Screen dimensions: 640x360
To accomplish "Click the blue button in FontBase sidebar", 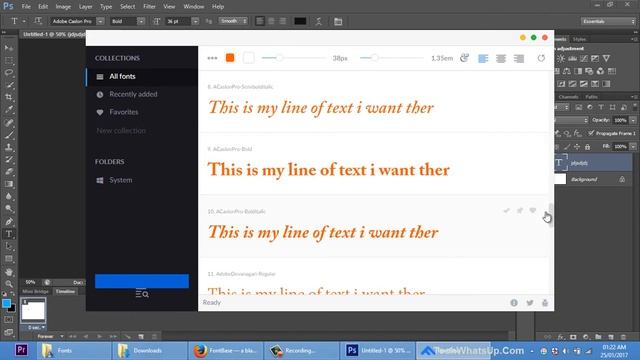I will (142, 281).
